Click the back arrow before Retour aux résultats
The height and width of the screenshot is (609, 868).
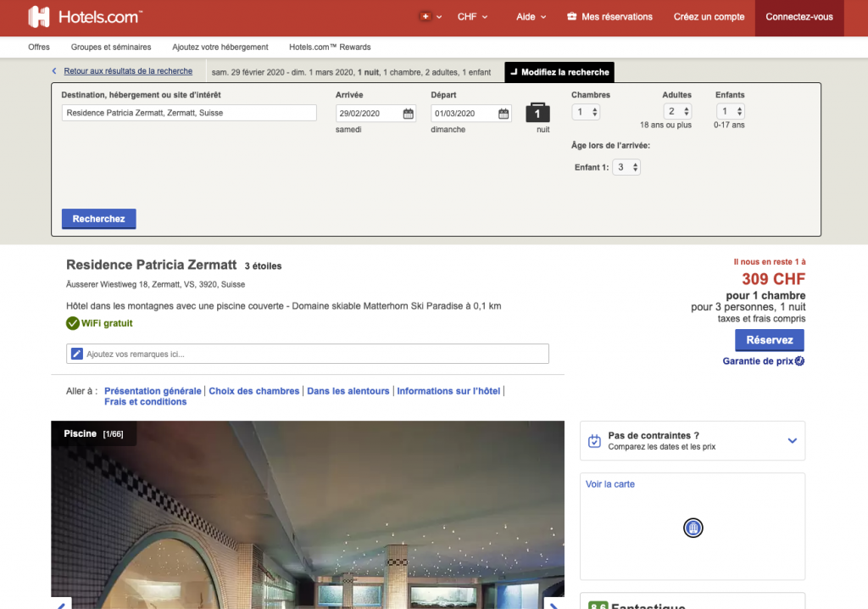(x=54, y=71)
